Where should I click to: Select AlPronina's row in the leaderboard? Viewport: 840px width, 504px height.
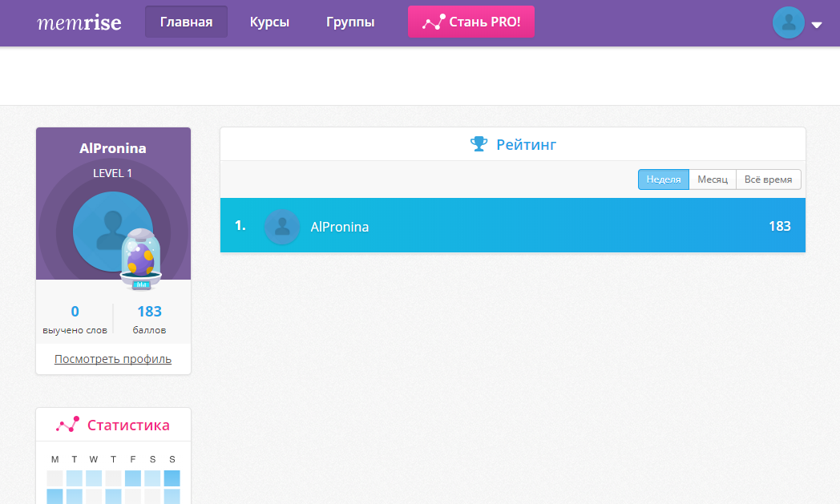[513, 227]
